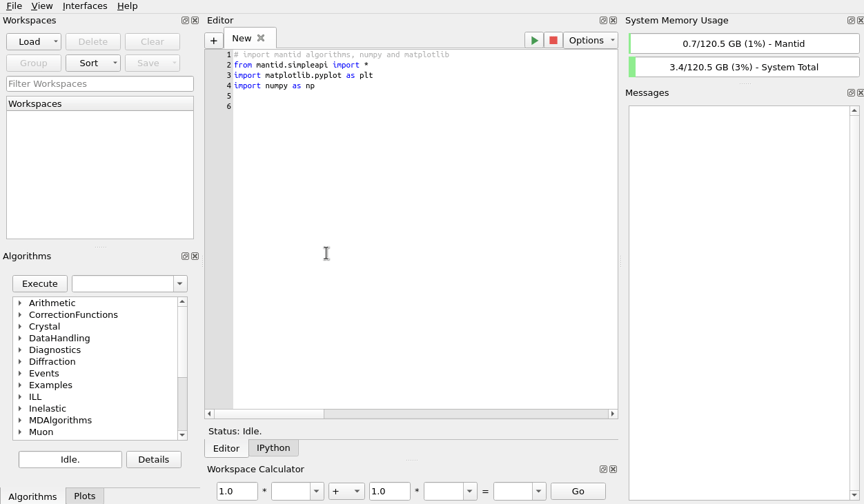Click the Execute algorithm button
The image size is (864, 504).
tap(40, 284)
